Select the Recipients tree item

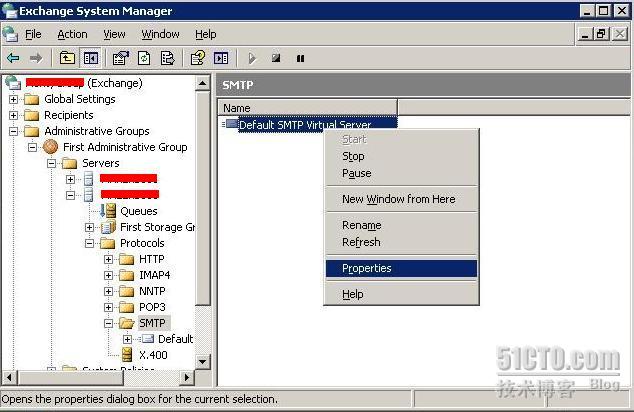(x=69, y=115)
